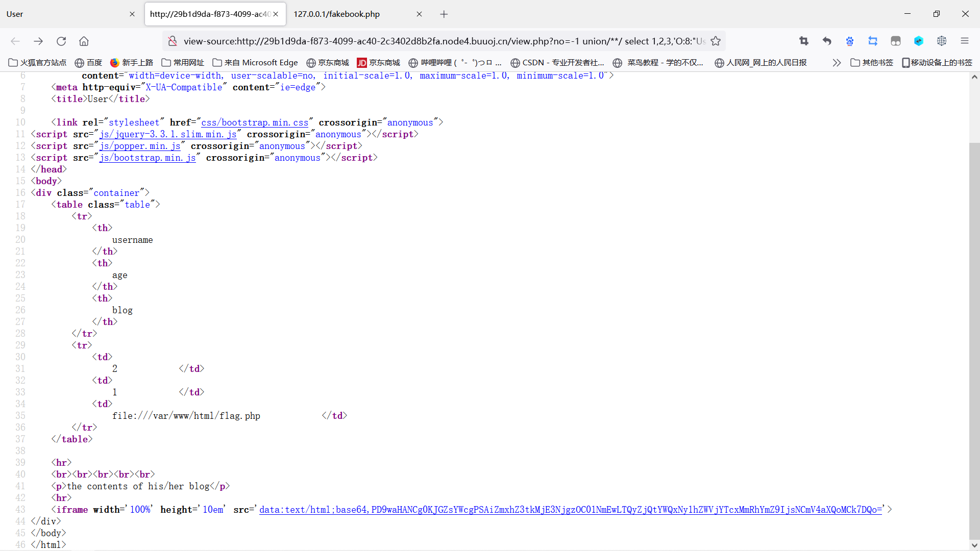Click the undo arrow toolbar icon
980x551 pixels.
pyautogui.click(x=827, y=41)
